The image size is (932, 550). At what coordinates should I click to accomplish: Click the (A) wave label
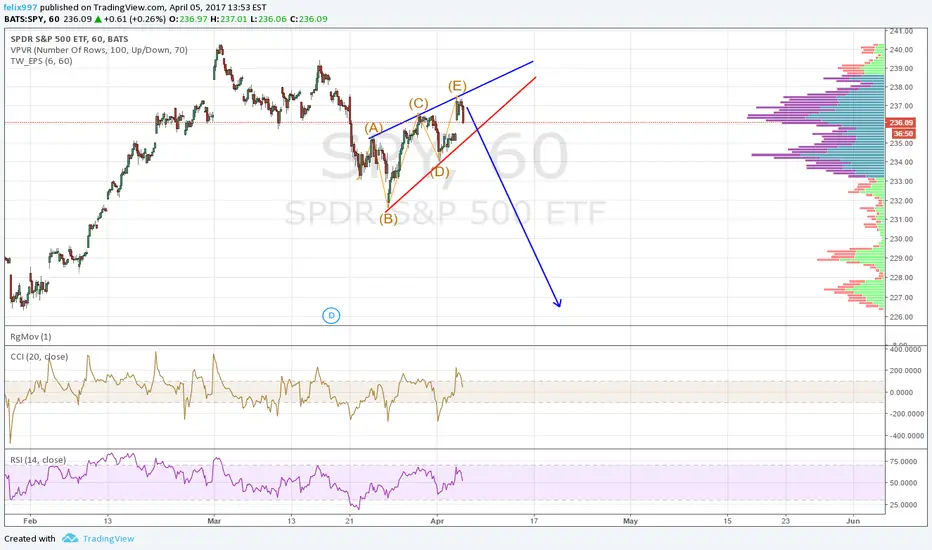pos(374,128)
